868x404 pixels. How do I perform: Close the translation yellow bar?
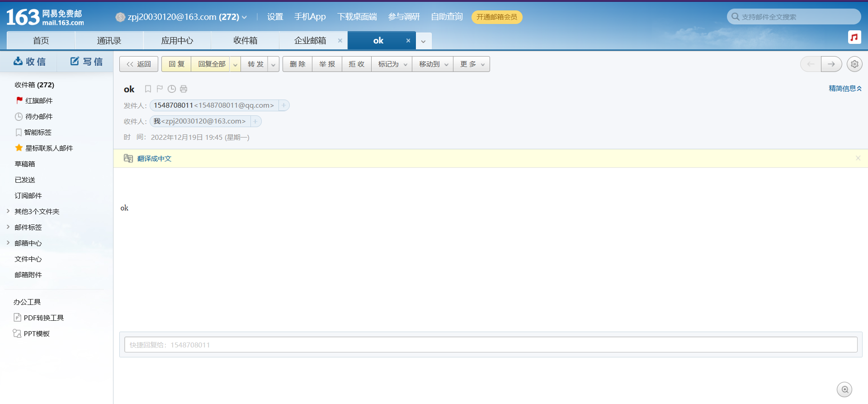(x=858, y=158)
